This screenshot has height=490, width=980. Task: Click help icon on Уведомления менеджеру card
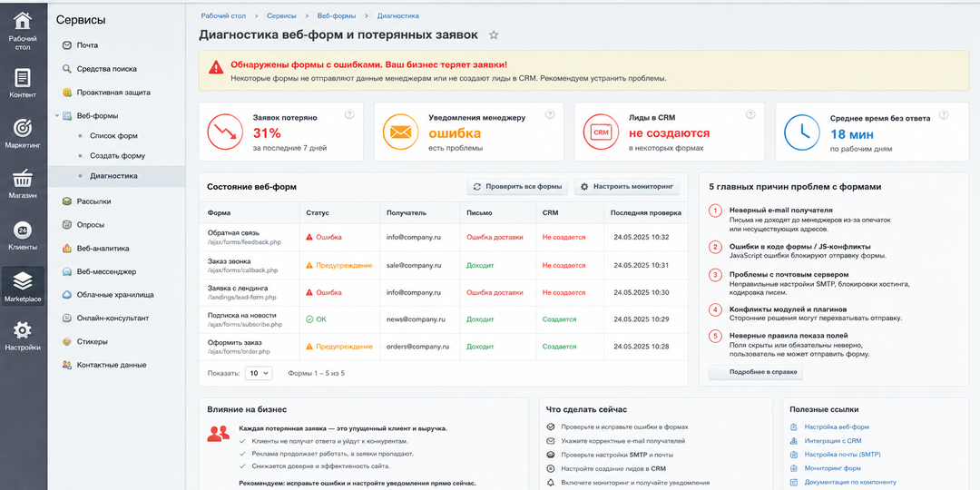click(x=550, y=114)
